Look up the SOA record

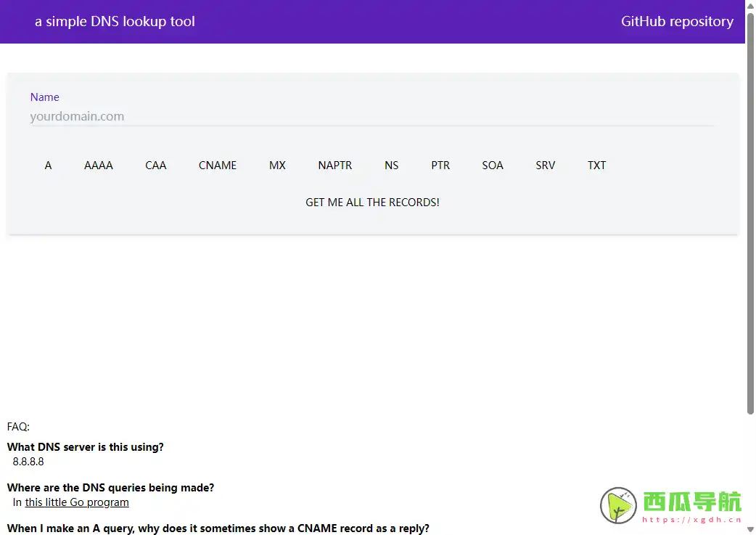pyautogui.click(x=493, y=166)
